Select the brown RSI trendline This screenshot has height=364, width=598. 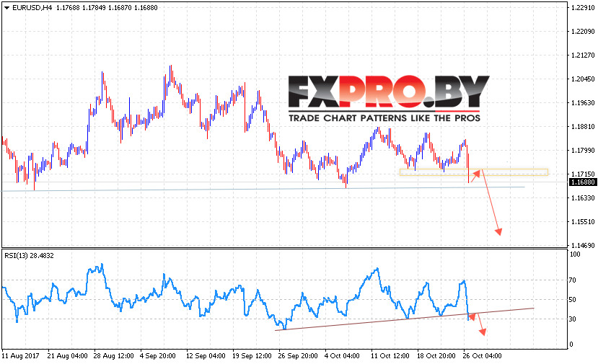(404, 319)
